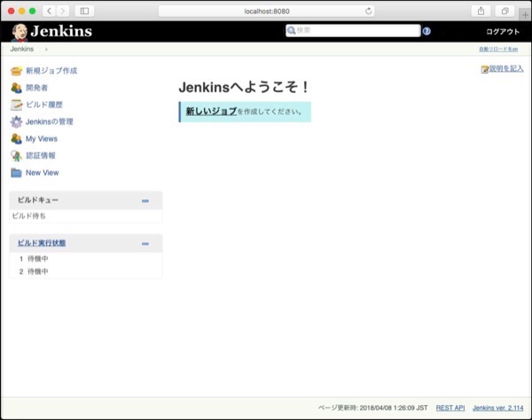
Task: Collapse the ビルド実行状態 panel
Action: (x=145, y=244)
